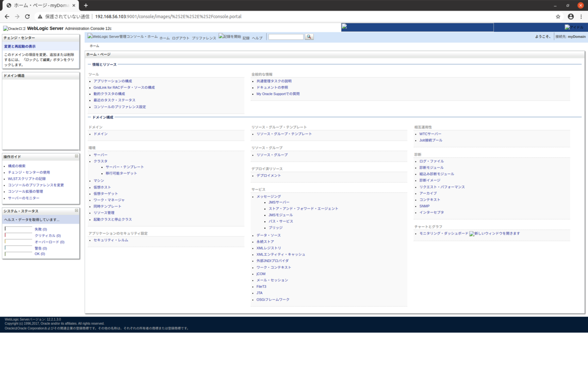Open the マシン link

(x=98, y=181)
